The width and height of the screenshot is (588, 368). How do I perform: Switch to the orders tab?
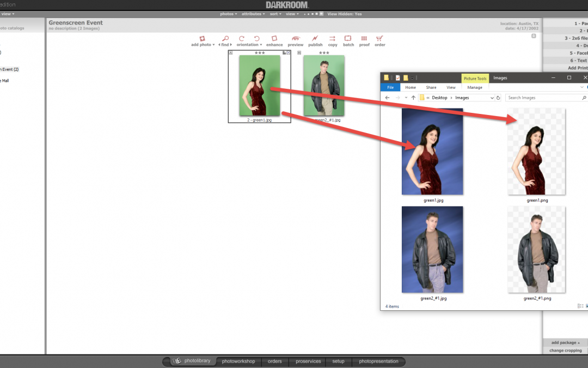pyautogui.click(x=274, y=361)
